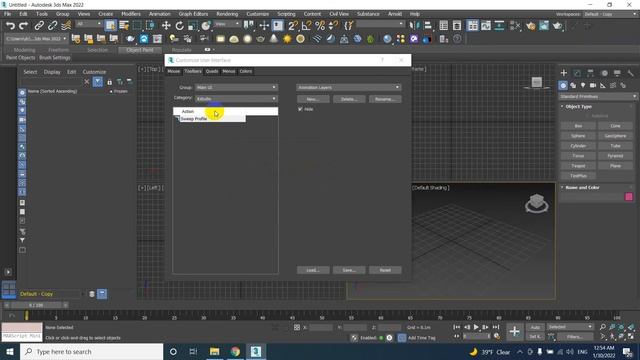640x360 pixels.
Task: Click the New... button in dialog
Action: coord(313,99)
